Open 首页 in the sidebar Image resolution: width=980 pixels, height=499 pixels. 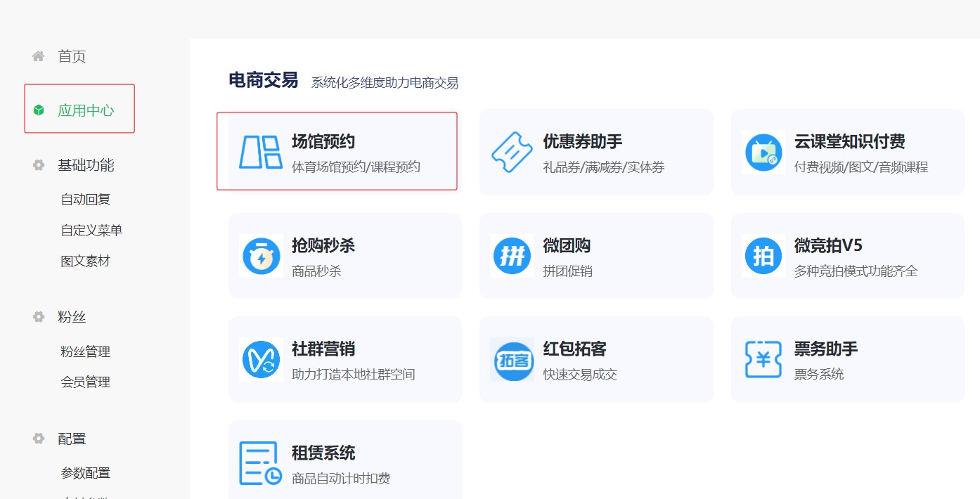(72, 56)
